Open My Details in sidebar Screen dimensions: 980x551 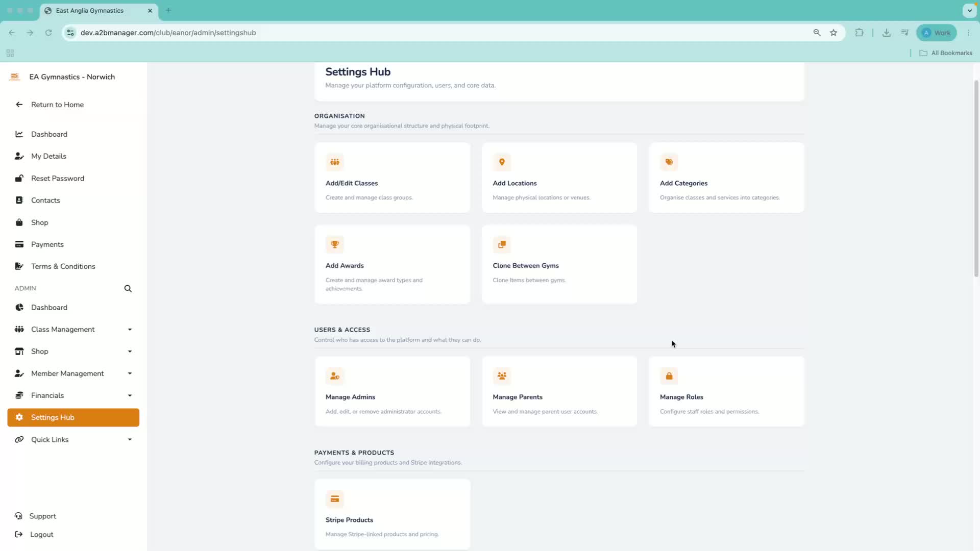tap(73, 156)
